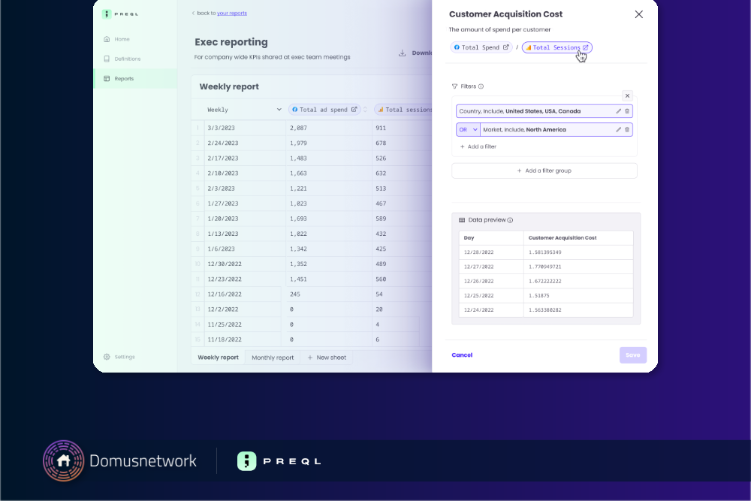Viewport: 751px width, 501px height.
Task: Select the 2/17/2023 date cell
Action: 244,158
